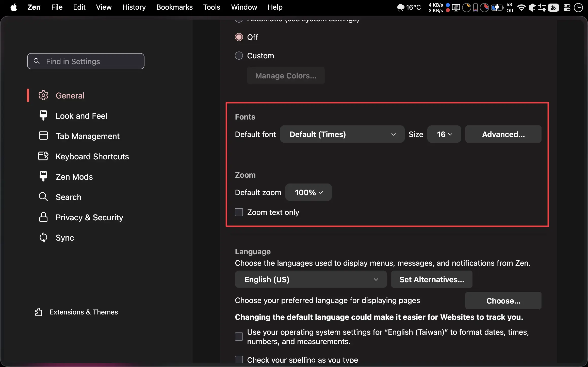588x367 pixels.
Task: Click the Zen Mods brush icon
Action: pyautogui.click(x=43, y=176)
